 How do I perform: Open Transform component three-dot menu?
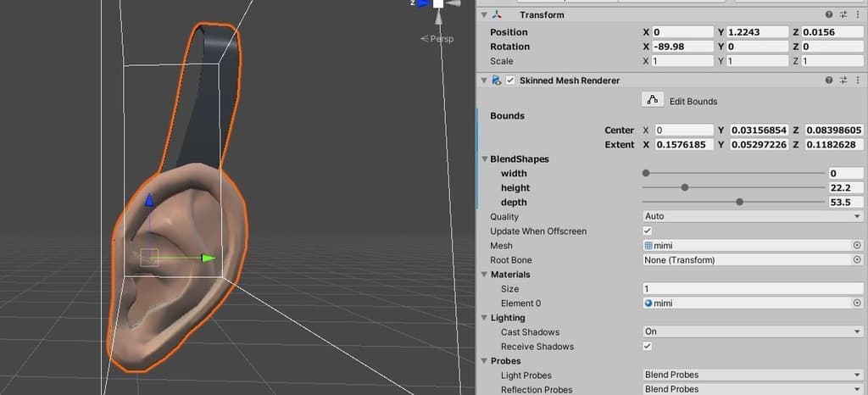pyautogui.click(x=858, y=15)
